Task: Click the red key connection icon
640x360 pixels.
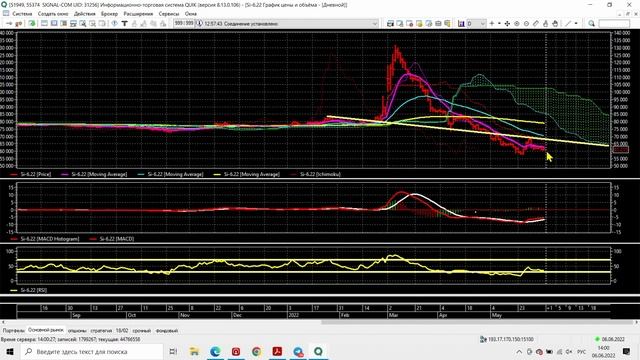Action: click(x=18, y=23)
